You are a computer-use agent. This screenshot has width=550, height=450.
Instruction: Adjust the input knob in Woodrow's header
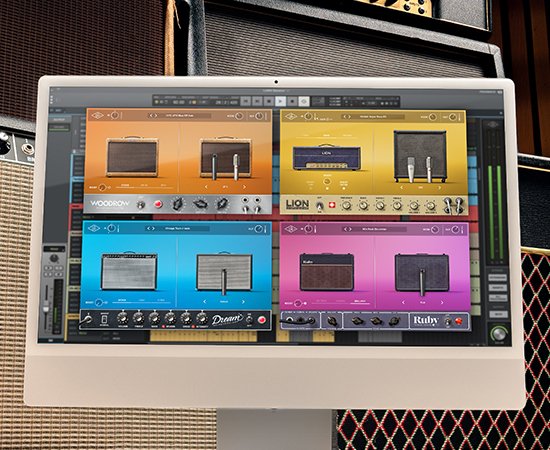click(x=115, y=115)
